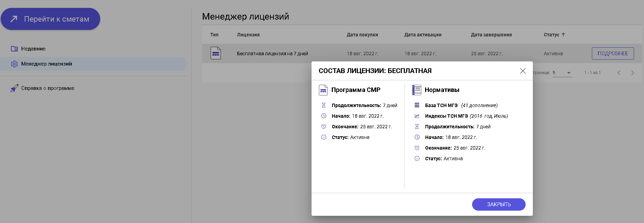Click Нормативы heading

(442, 90)
